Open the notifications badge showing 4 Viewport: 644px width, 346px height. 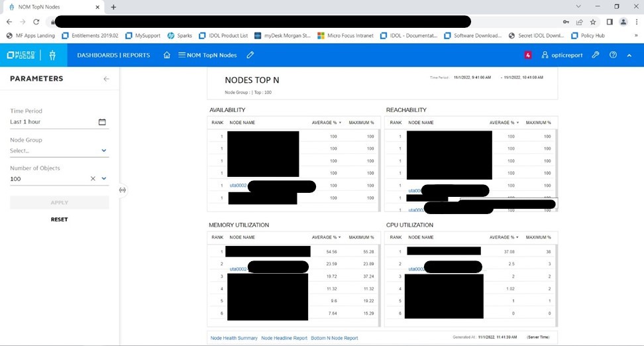(528, 55)
